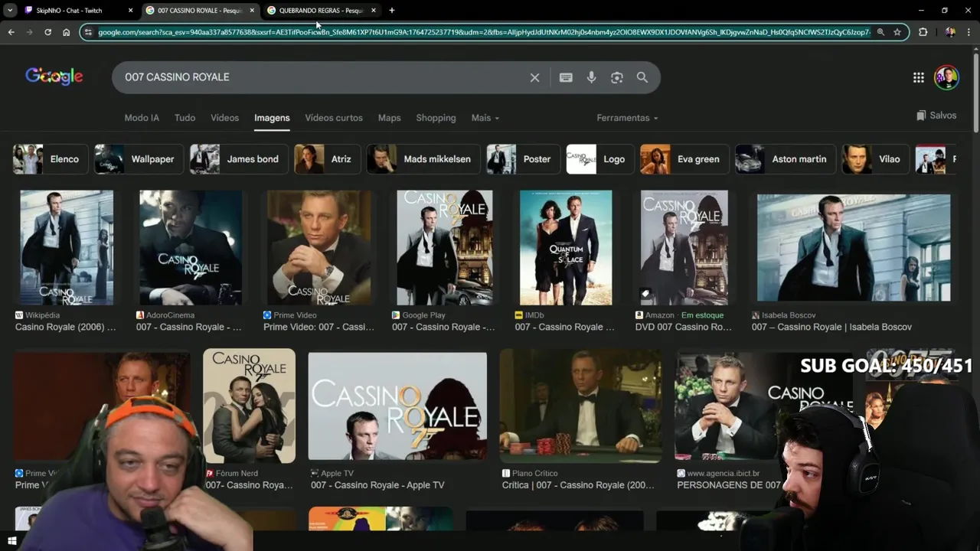Screen dimensions: 980x551
Task: Clear the search box with X icon
Action: click(x=534, y=77)
